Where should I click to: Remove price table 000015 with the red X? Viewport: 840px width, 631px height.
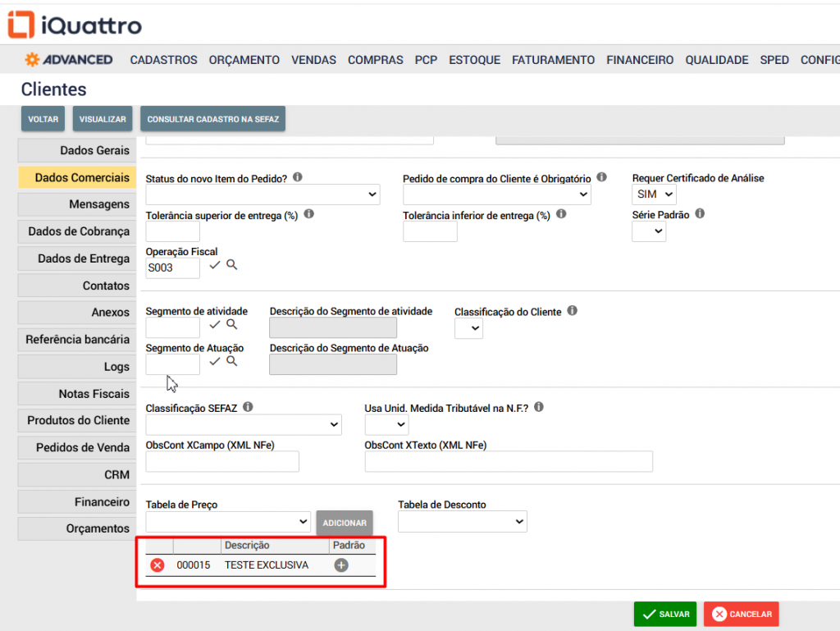pos(157,565)
